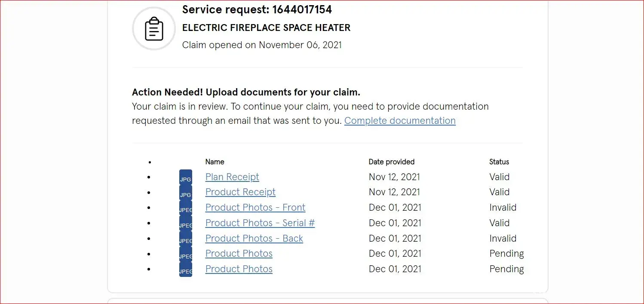644x304 pixels.
Task: Click the JPG icon beside Plan Receipt
Action: pyautogui.click(x=185, y=178)
